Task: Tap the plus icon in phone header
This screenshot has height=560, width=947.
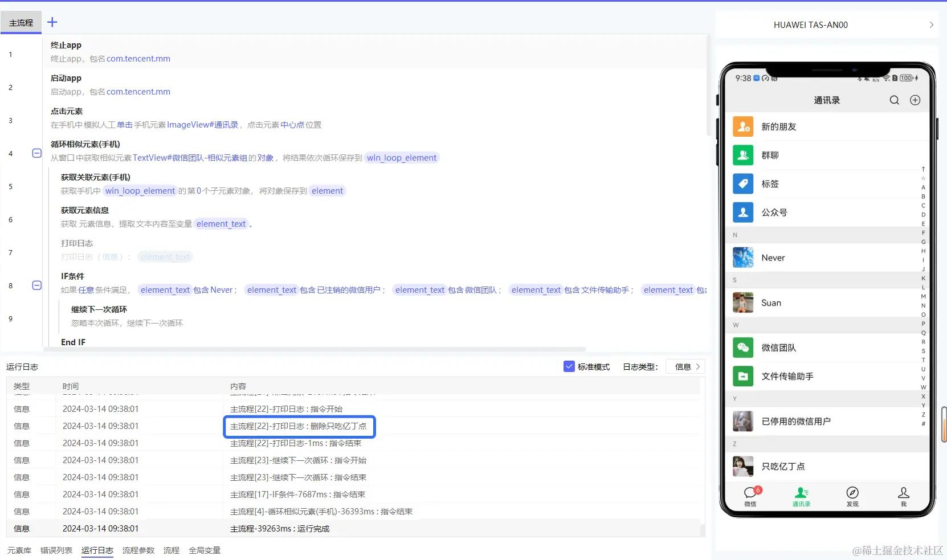Action: coord(915,100)
